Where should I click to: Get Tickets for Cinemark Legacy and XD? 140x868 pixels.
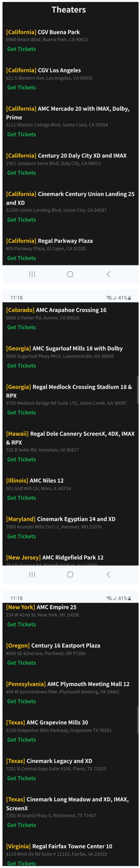(x=22, y=778)
